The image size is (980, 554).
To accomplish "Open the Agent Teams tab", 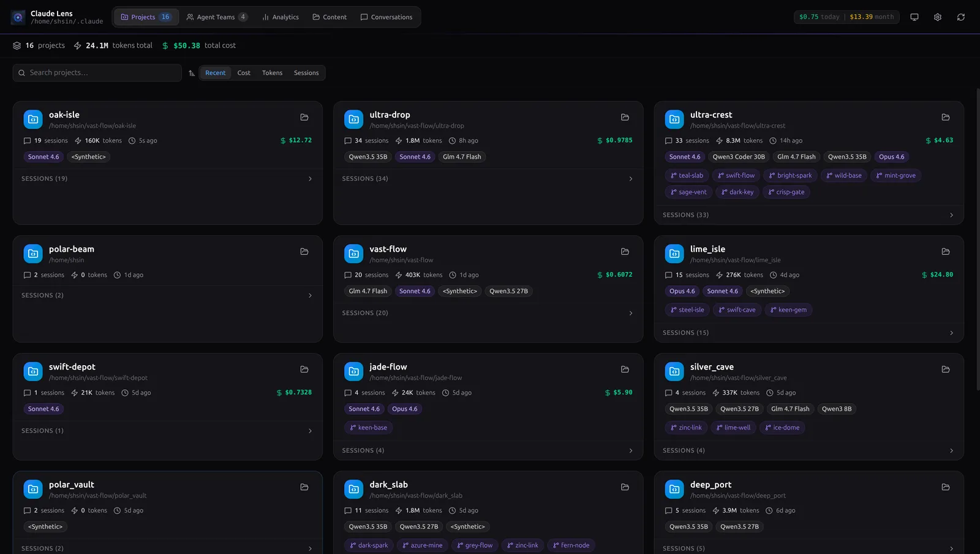I will [216, 17].
